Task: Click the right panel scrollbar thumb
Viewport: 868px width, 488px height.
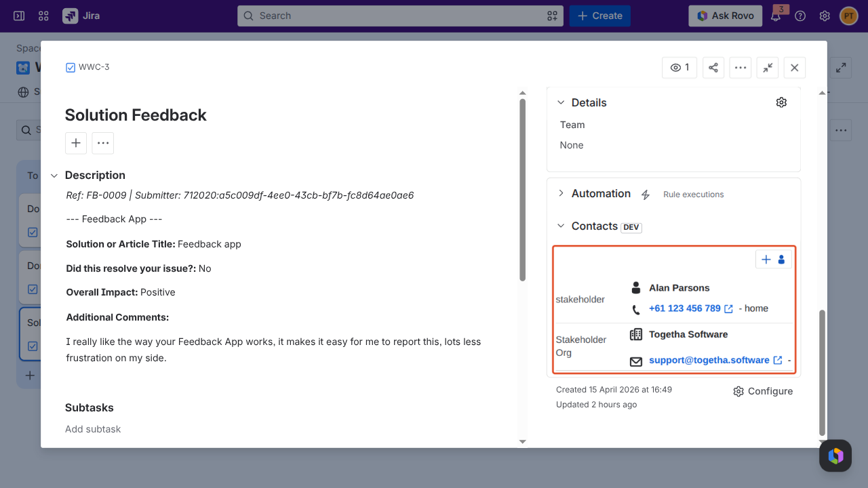Action: tap(823, 372)
